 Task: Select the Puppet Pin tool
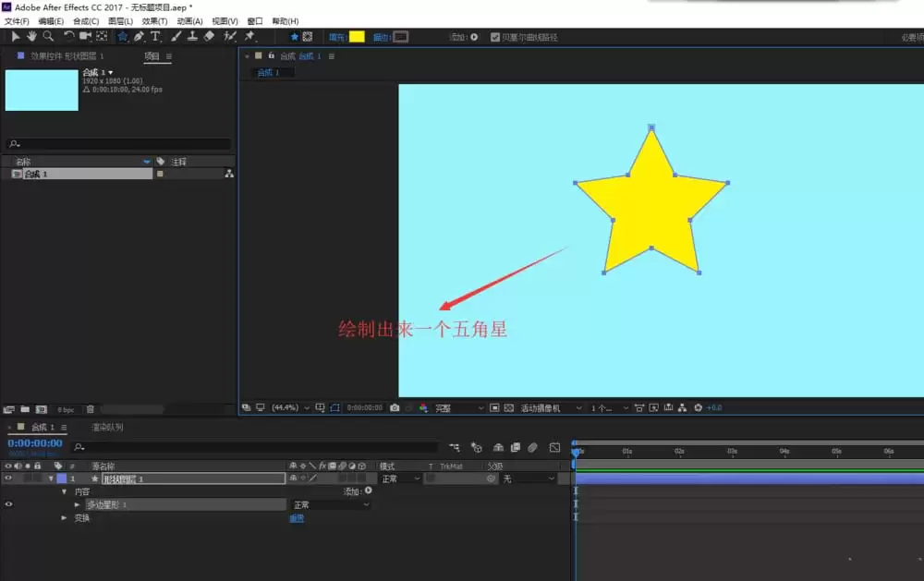249,37
